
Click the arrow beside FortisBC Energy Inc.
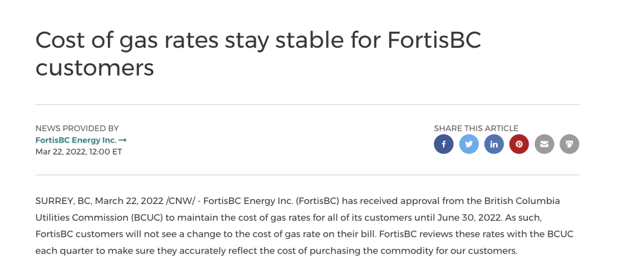122,140
